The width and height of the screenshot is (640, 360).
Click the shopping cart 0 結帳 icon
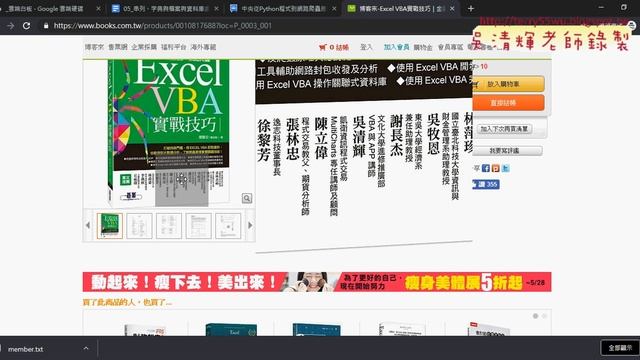click(333, 47)
